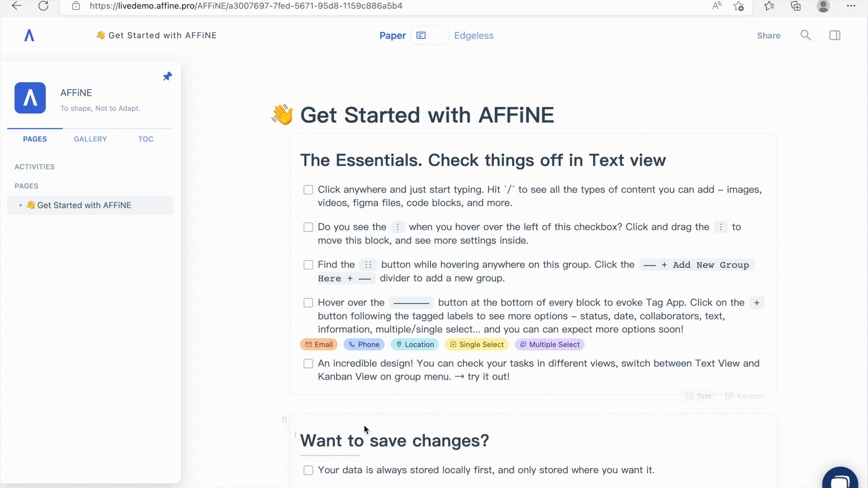
Task: Click the group drag handle beside Want to save changes
Action: pyautogui.click(x=284, y=420)
